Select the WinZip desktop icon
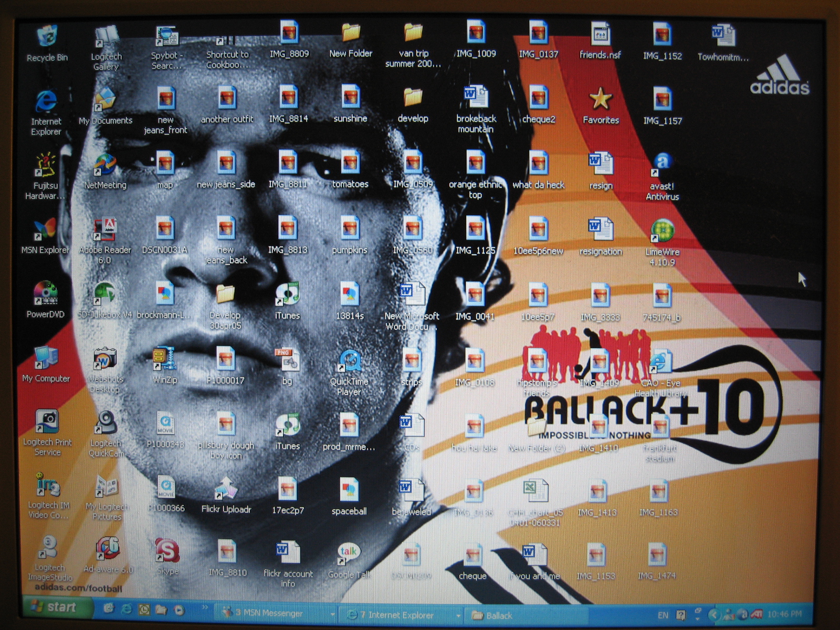840x630 pixels. [165, 359]
